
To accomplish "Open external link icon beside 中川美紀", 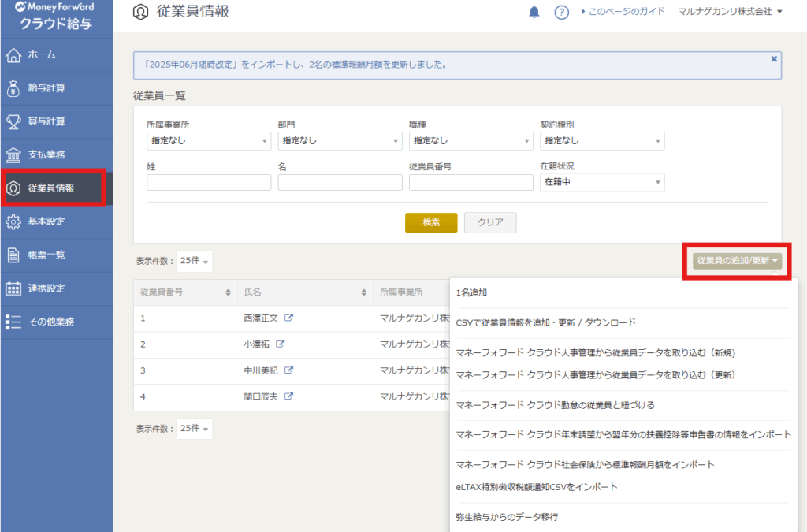I will click(288, 370).
